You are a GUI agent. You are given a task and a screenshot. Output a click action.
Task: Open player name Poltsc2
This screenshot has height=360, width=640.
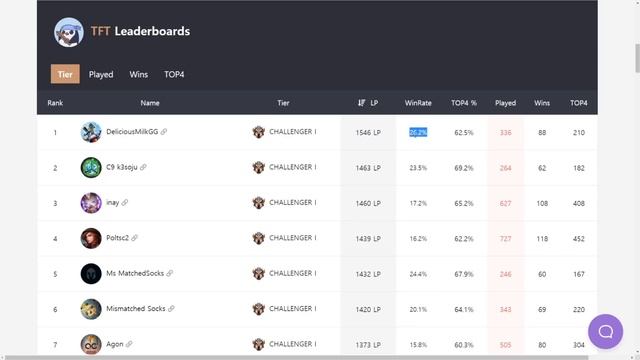point(118,238)
